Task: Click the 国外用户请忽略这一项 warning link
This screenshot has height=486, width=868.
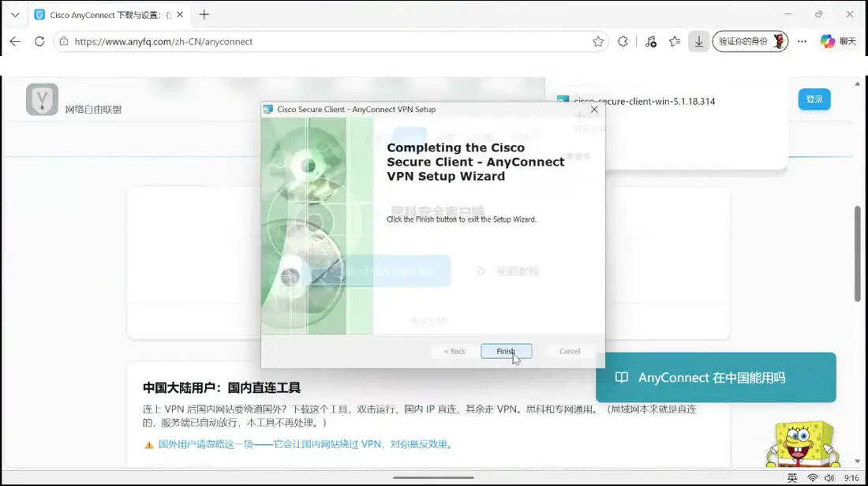Action: point(305,444)
